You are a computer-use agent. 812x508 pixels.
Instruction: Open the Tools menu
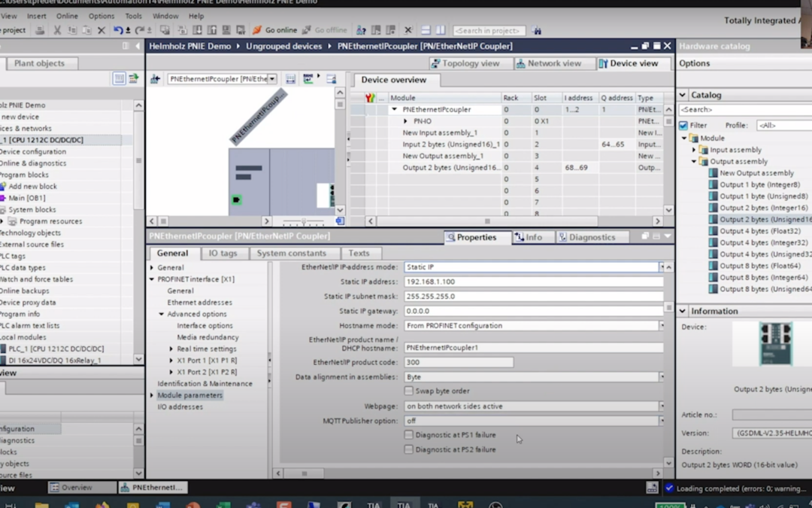click(x=133, y=16)
